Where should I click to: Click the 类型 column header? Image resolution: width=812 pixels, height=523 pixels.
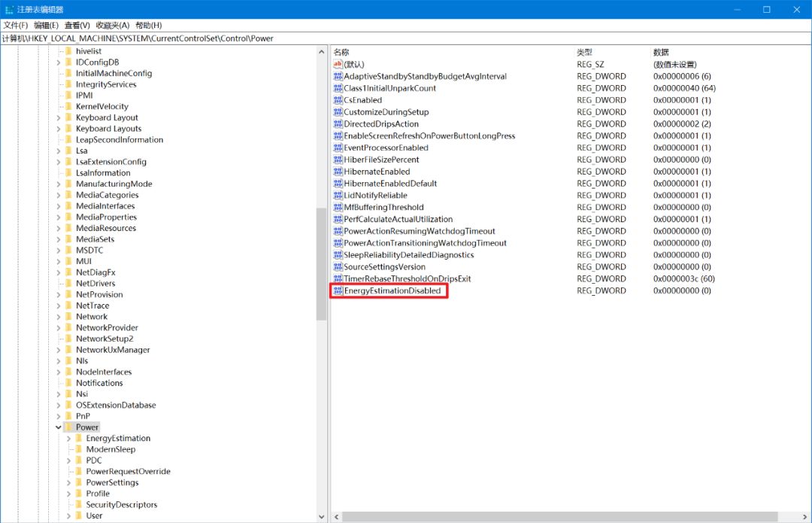(x=585, y=52)
